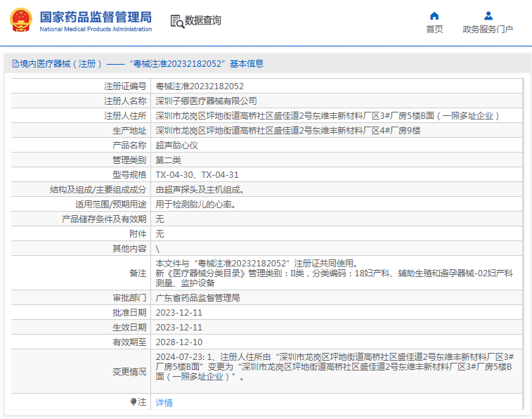
Task: Open the 数据查询 data search icon
Action: click(x=177, y=21)
